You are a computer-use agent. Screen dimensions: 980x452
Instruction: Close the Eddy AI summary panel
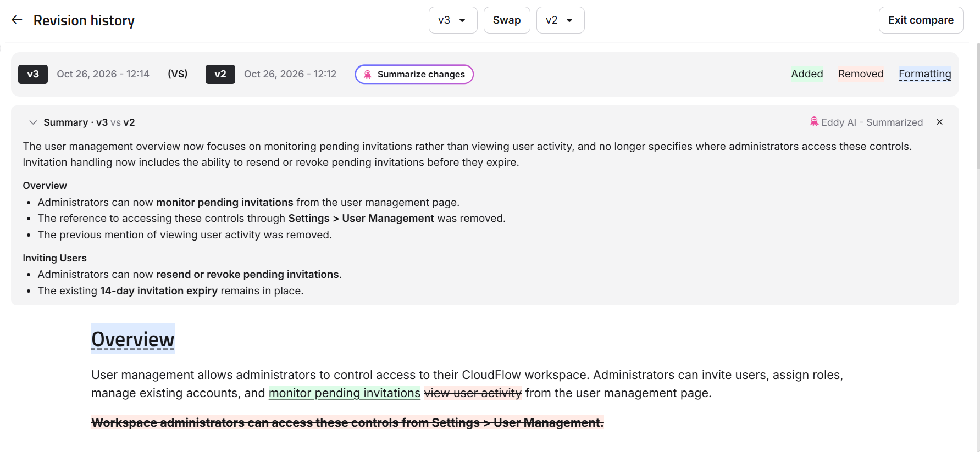click(x=939, y=122)
